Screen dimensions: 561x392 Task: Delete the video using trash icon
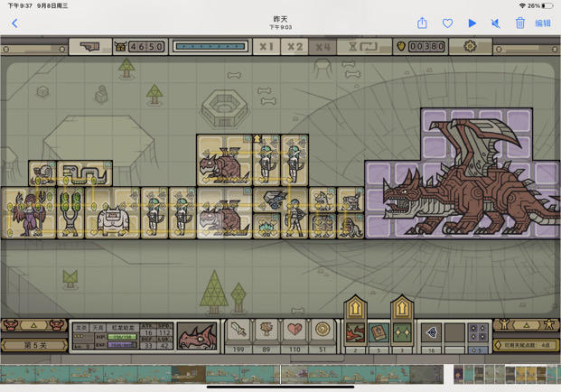[x=519, y=23]
